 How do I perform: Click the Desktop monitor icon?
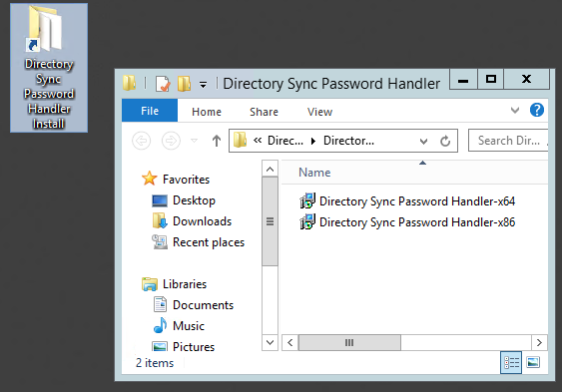tap(160, 200)
